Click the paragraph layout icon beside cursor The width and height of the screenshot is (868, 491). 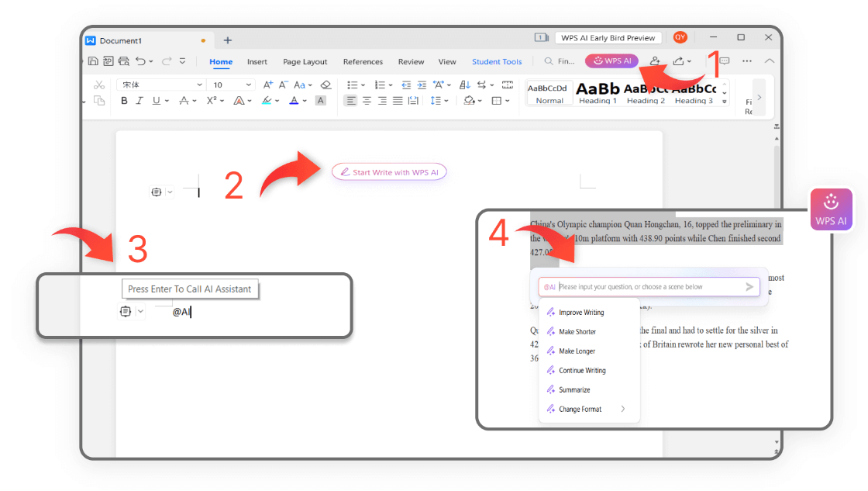(157, 192)
